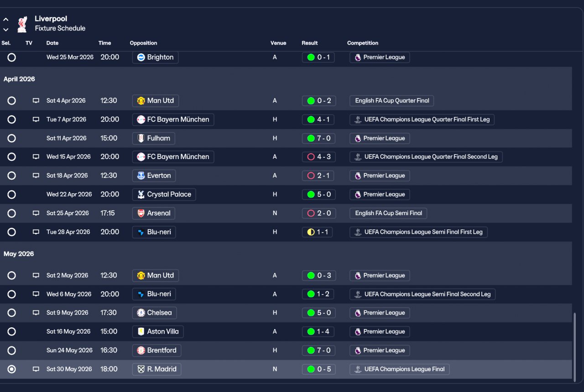Click the Arsenal club badge icon
584x392 pixels.
click(x=141, y=213)
